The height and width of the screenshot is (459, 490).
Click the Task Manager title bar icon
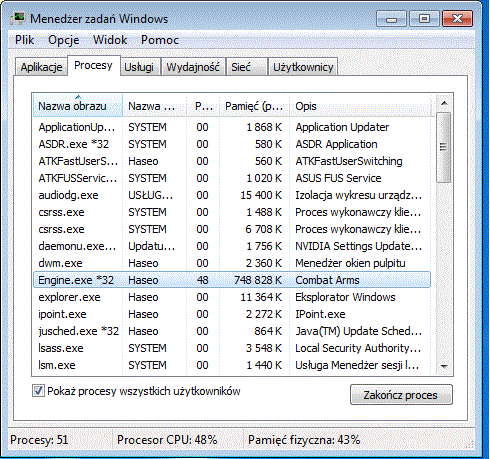pyautogui.click(x=17, y=18)
